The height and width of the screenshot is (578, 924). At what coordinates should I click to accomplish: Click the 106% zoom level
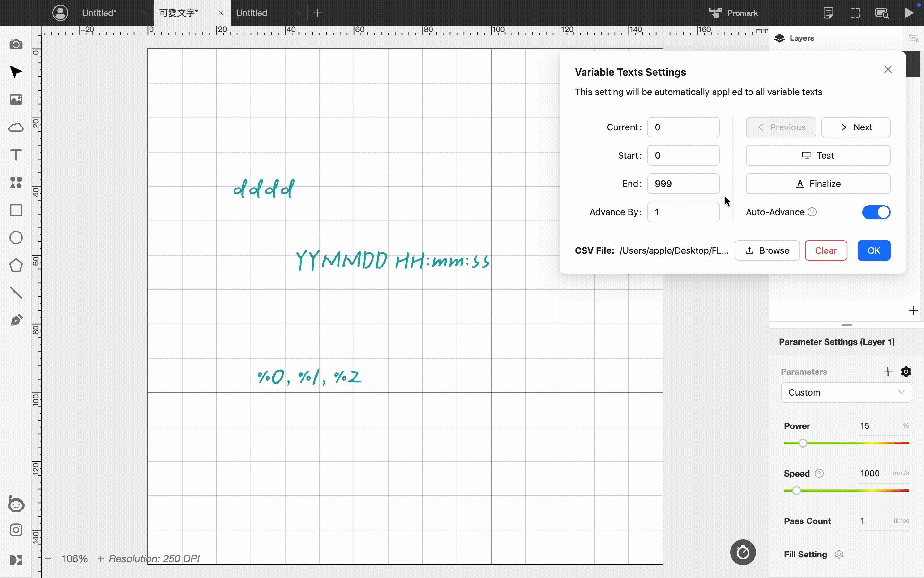tap(74, 558)
